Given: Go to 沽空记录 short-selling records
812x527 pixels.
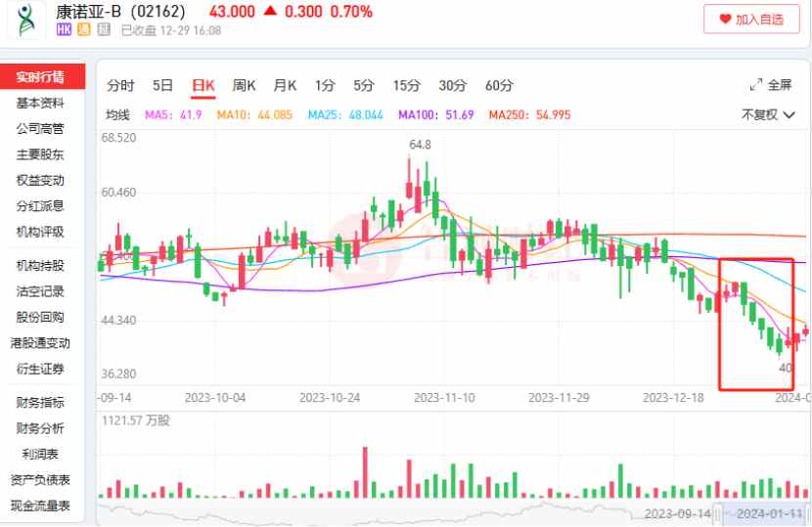Looking at the screenshot, I should 40,291.
